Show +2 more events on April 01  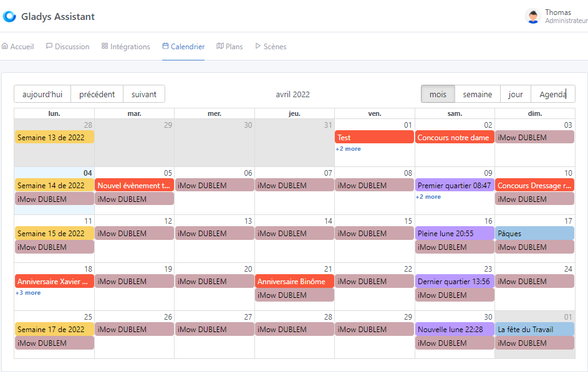click(348, 149)
